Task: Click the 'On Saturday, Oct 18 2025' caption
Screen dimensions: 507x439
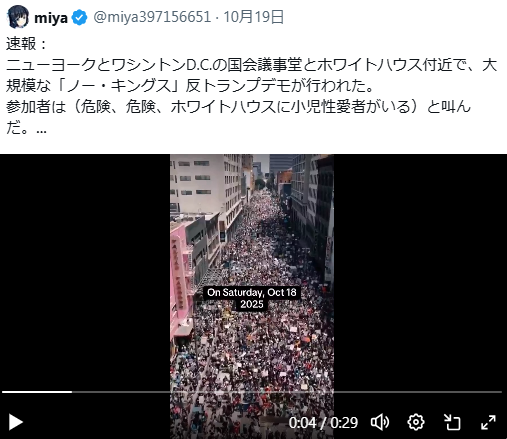Action: [x=252, y=298]
